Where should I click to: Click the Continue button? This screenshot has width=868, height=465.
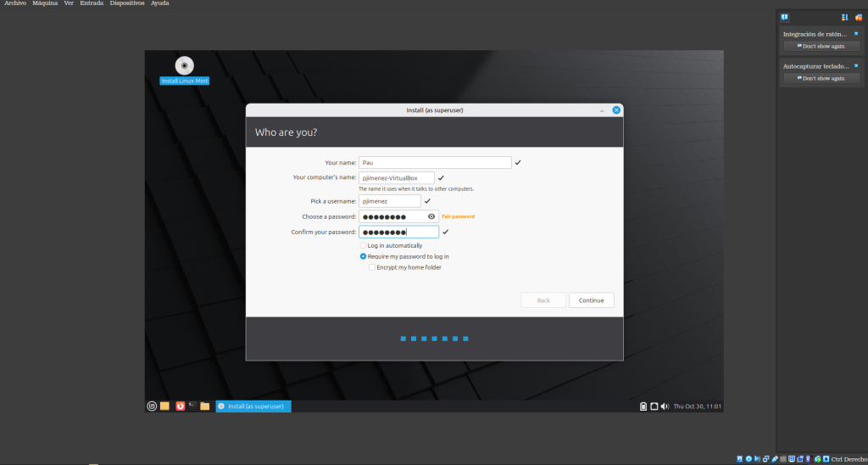click(x=591, y=300)
